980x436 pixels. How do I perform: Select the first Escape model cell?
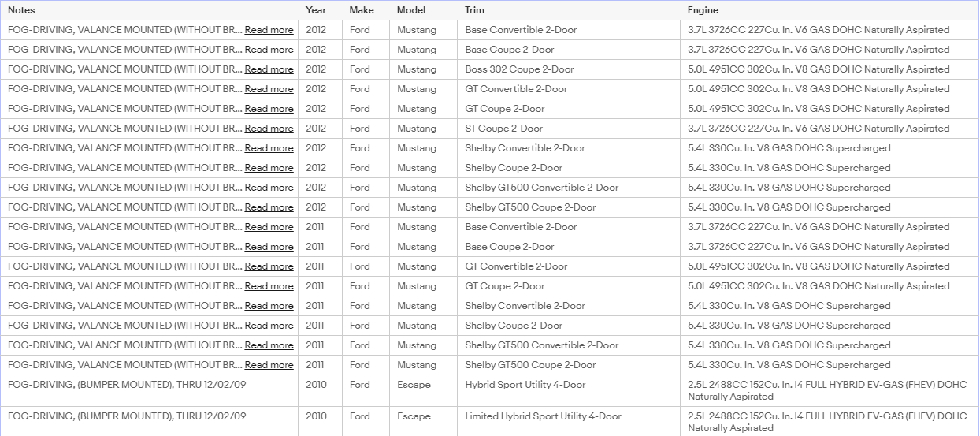pos(414,385)
